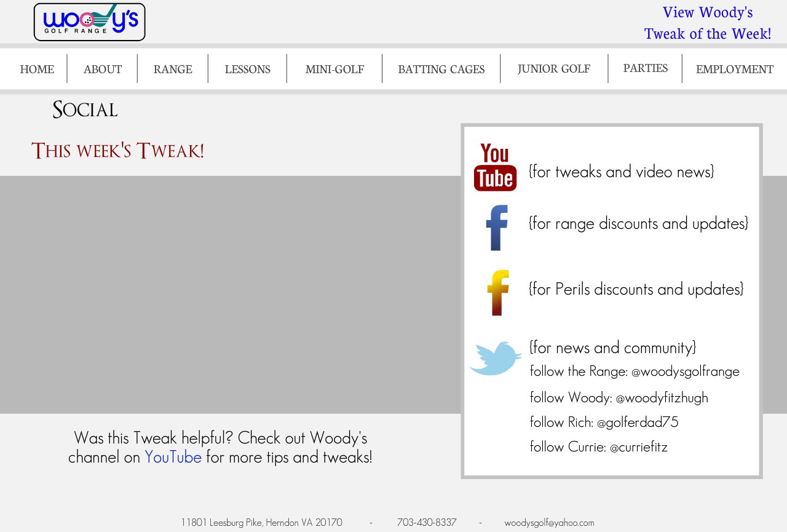Select Range in the navigation bar
The image size is (787, 532).
[173, 69]
